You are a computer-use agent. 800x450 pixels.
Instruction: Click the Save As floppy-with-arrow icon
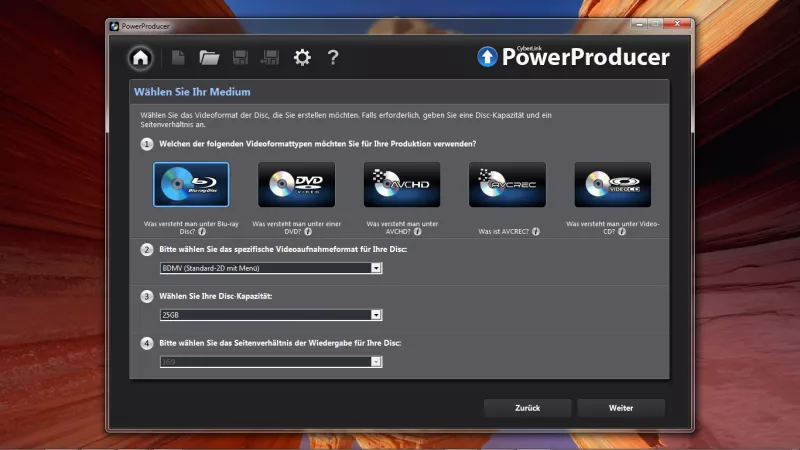tap(270, 58)
